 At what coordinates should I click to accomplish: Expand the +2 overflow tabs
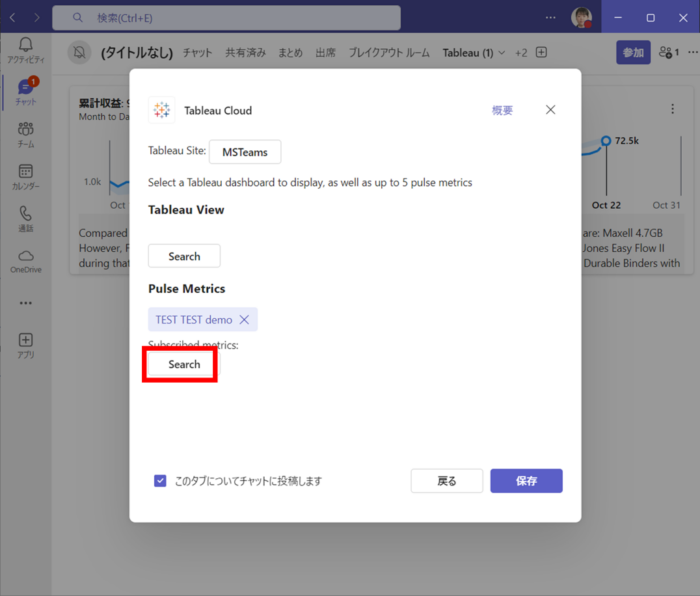click(521, 53)
